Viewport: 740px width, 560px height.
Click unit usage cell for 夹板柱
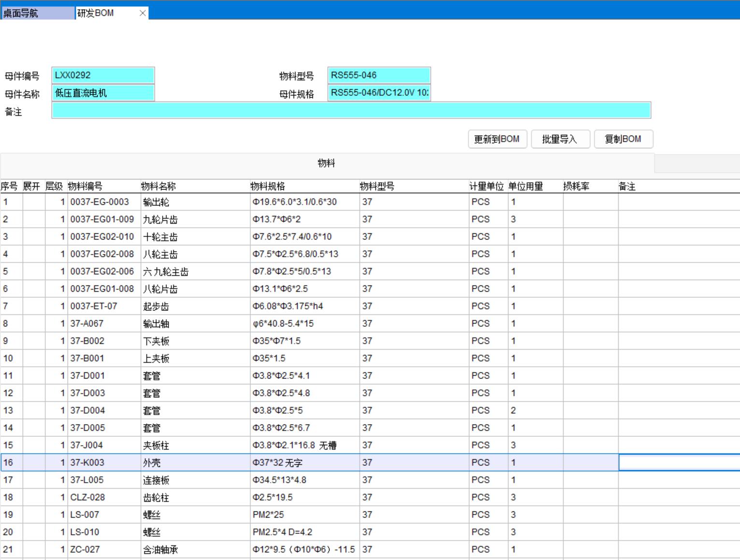[535, 445]
